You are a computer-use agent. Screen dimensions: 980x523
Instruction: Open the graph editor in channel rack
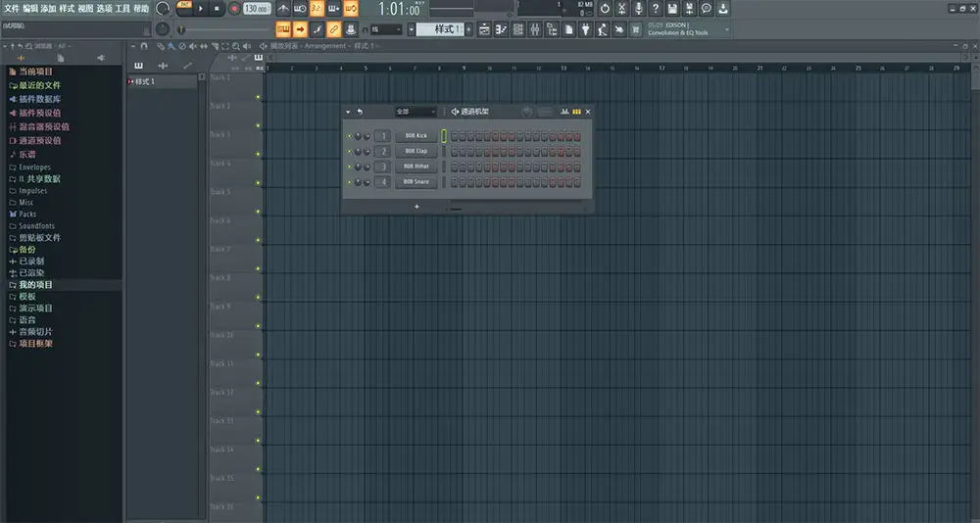(x=564, y=112)
